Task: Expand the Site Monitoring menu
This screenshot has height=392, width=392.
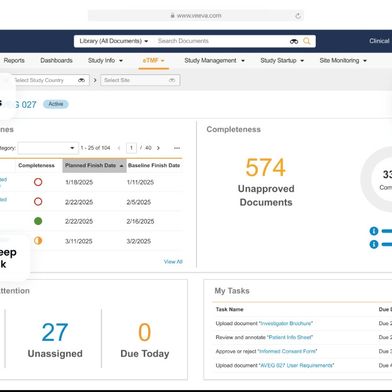Action: [343, 61]
